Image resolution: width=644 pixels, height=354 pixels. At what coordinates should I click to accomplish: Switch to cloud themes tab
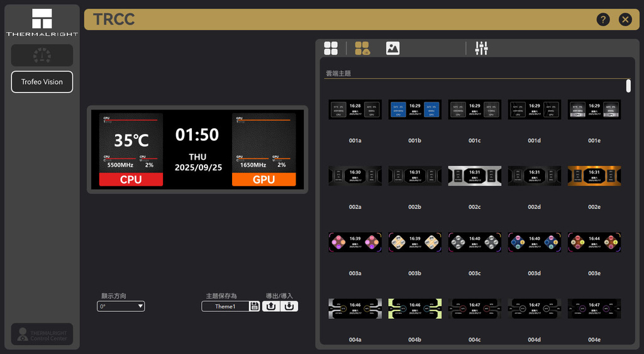pos(362,48)
